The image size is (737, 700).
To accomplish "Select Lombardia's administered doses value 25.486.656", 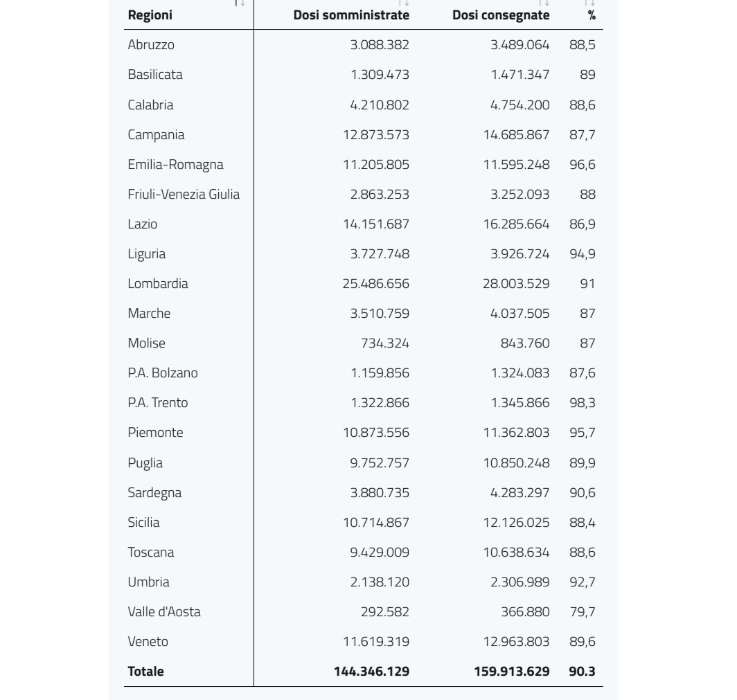I will 375,284.
